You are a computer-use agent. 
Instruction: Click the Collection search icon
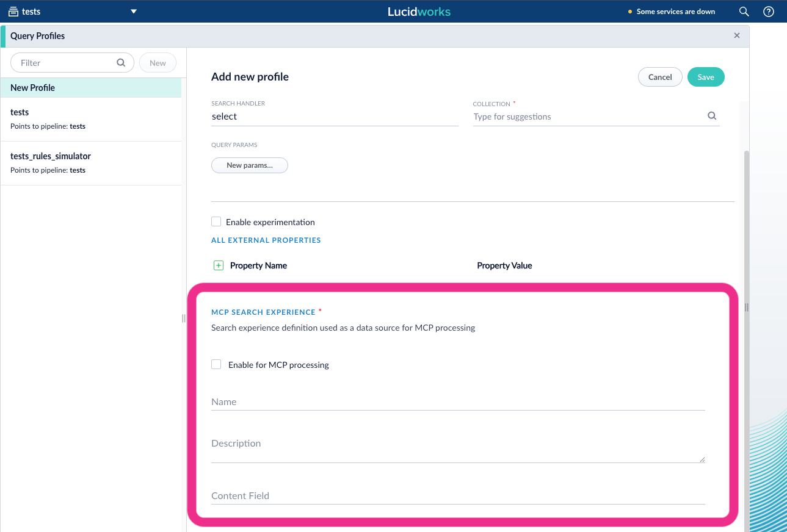point(712,116)
